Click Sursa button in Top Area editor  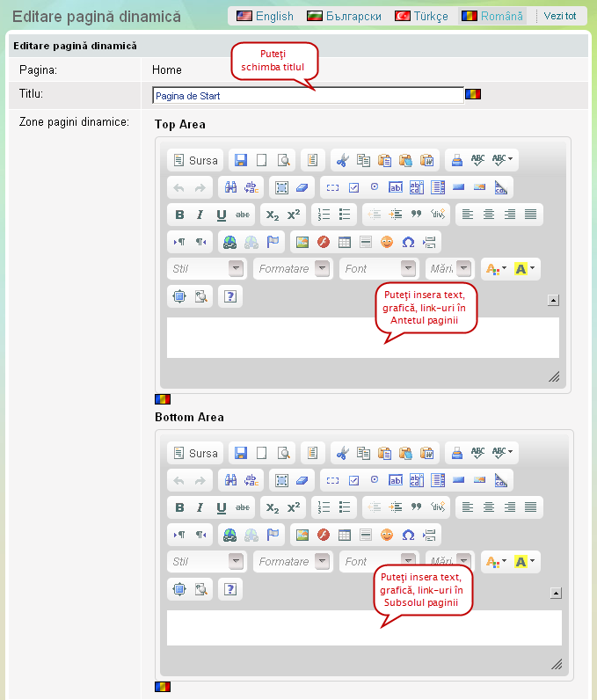pos(195,160)
